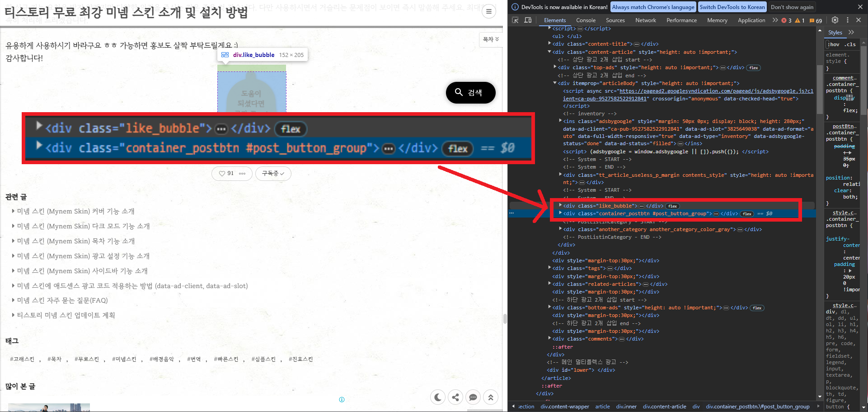
Task: Open the three-dot options next to the like count
Action: (x=242, y=173)
